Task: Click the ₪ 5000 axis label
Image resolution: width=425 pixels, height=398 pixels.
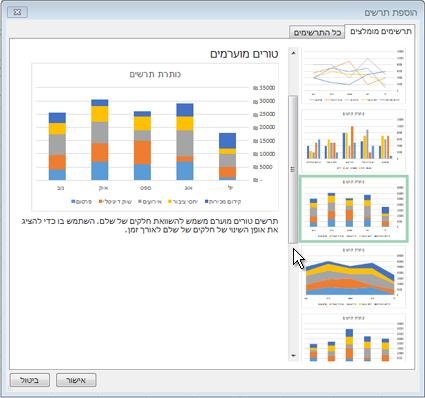Action: 263,167
